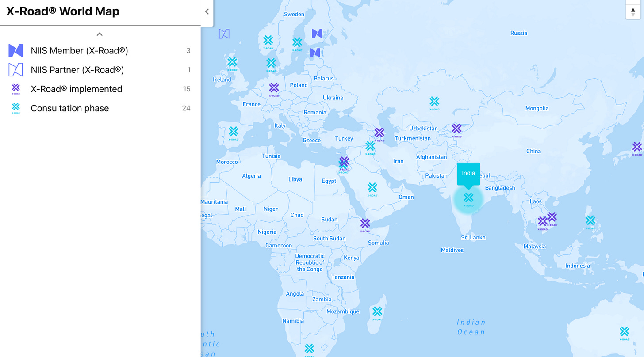Select the consultation marker in Australia
This screenshot has width=644, height=357.
tap(624, 333)
